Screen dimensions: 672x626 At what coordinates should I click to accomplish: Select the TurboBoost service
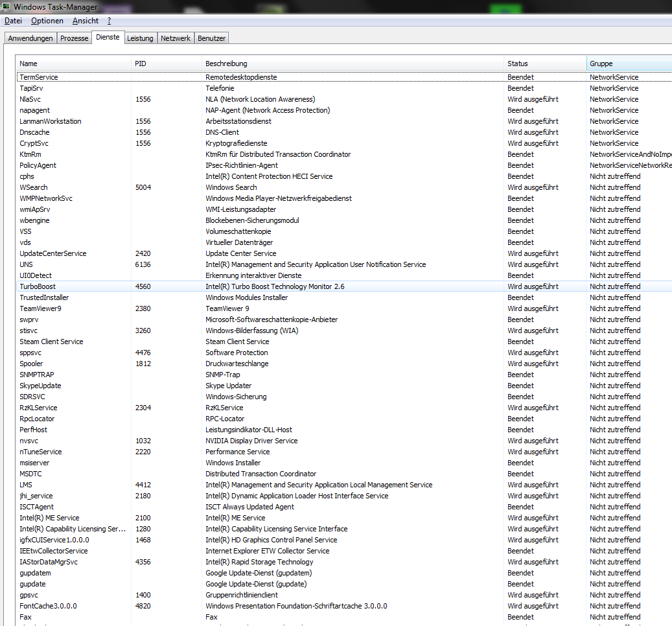[344, 286]
